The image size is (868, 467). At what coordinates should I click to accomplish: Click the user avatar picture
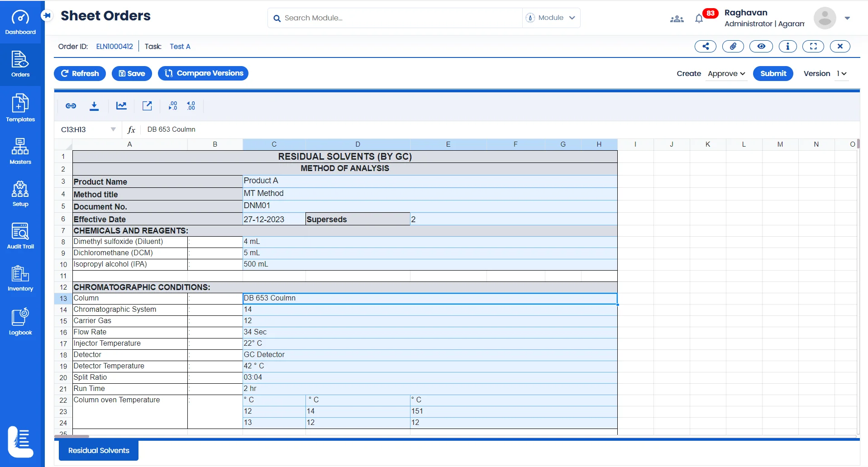click(x=825, y=18)
